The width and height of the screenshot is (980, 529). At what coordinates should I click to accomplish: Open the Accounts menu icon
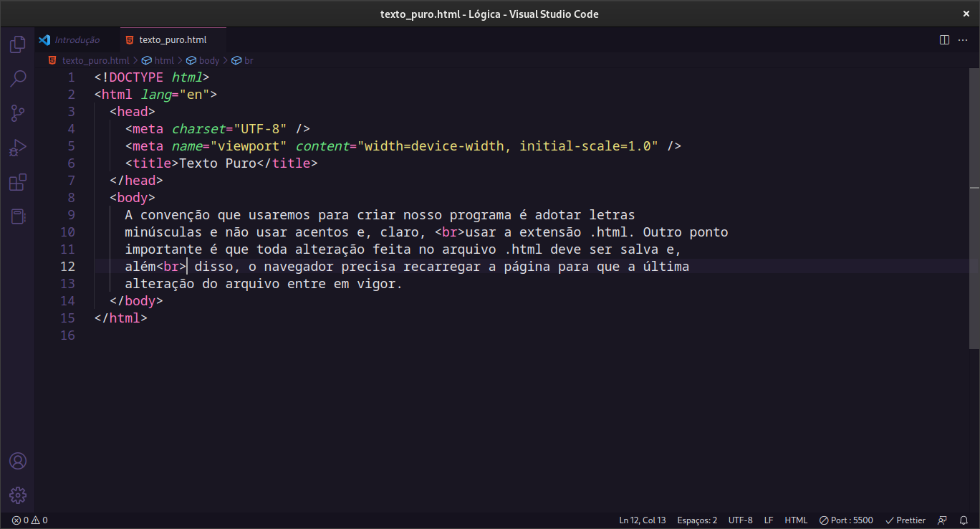click(x=18, y=460)
